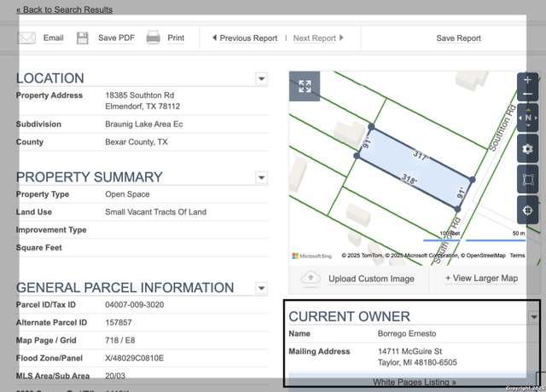Go back to search results

click(65, 9)
